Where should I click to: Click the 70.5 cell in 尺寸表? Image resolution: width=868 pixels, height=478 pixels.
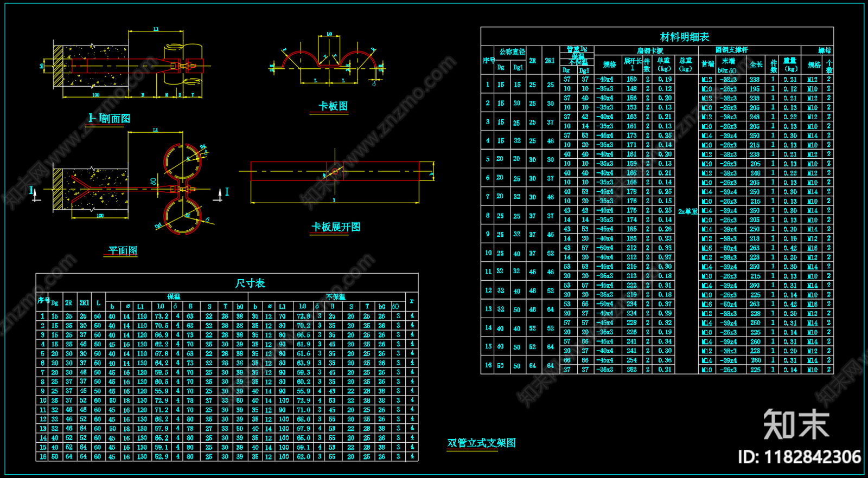coord(161,326)
